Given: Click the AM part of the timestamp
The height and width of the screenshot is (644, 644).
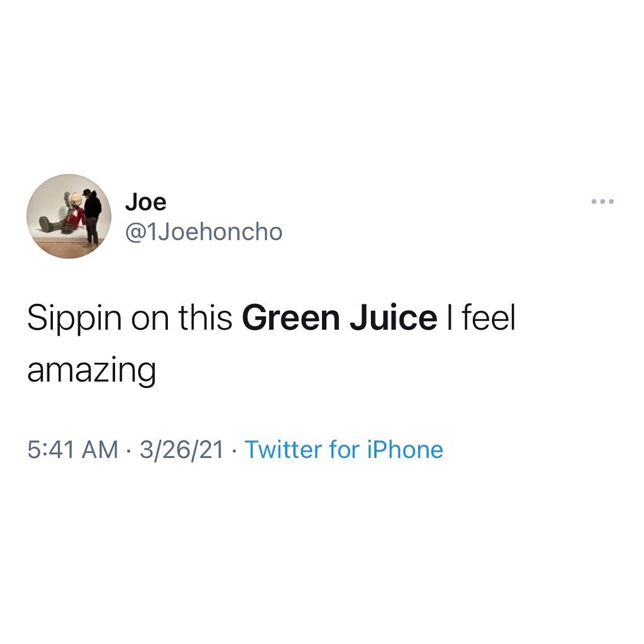Looking at the screenshot, I should click(100, 449).
